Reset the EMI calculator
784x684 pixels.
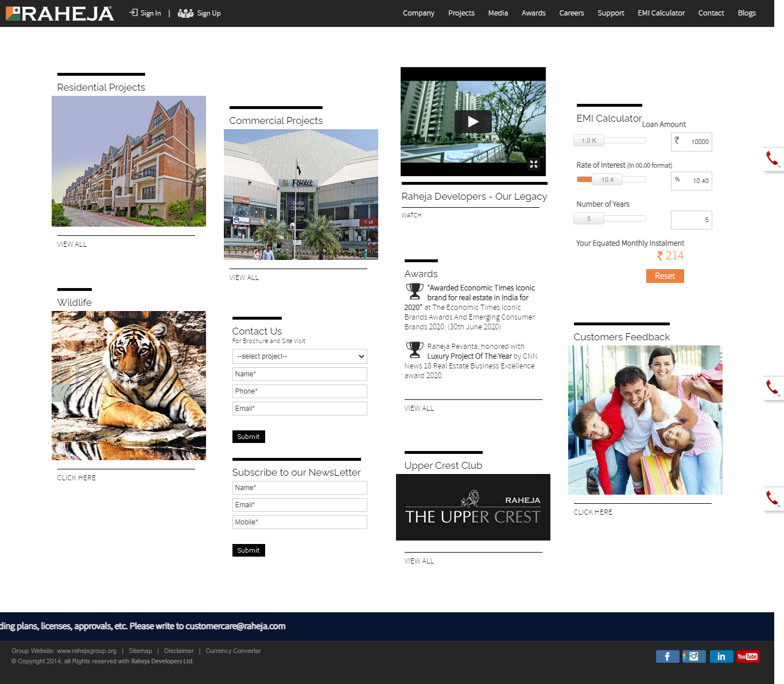(665, 276)
